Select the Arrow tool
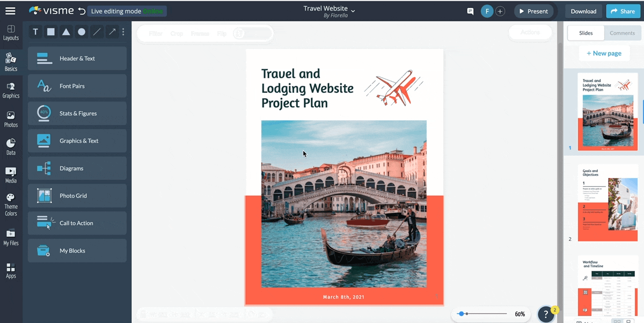This screenshot has height=323, width=644. (x=112, y=32)
